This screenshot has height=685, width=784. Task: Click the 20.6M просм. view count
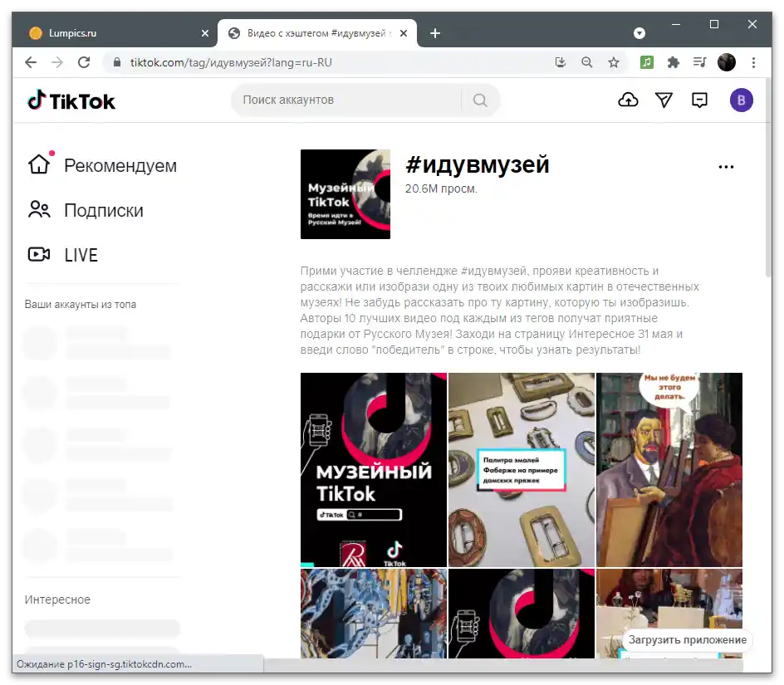tap(441, 189)
